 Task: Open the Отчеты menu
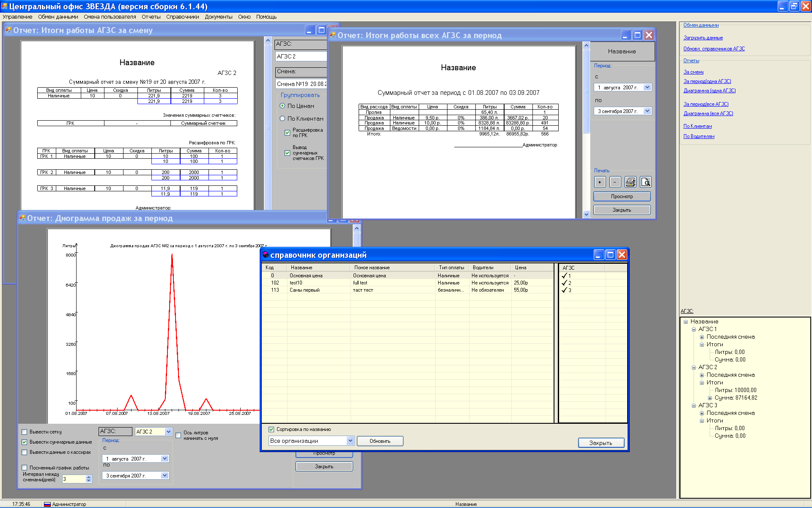[x=151, y=17]
